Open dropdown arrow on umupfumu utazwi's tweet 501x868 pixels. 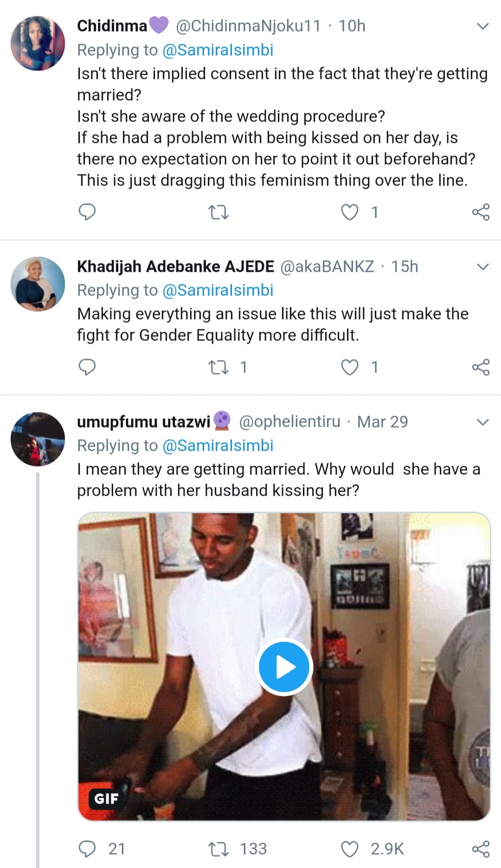pos(483,422)
